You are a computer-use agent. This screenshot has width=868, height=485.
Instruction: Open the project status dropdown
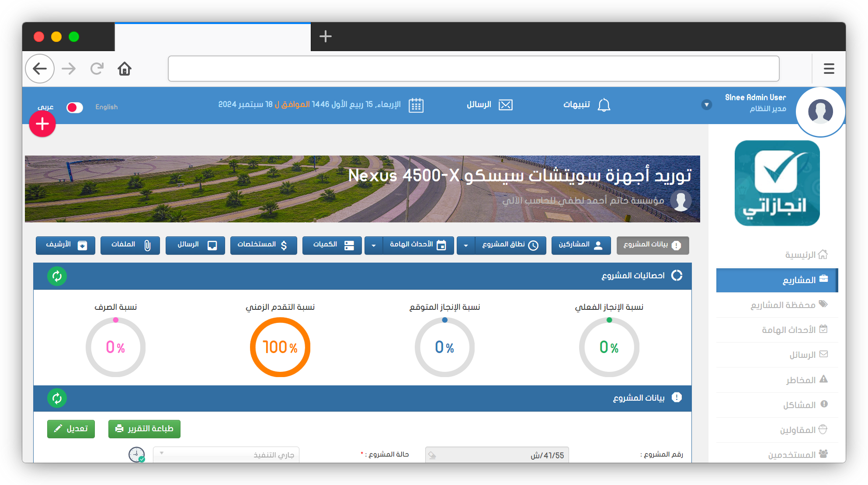[226, 454]
